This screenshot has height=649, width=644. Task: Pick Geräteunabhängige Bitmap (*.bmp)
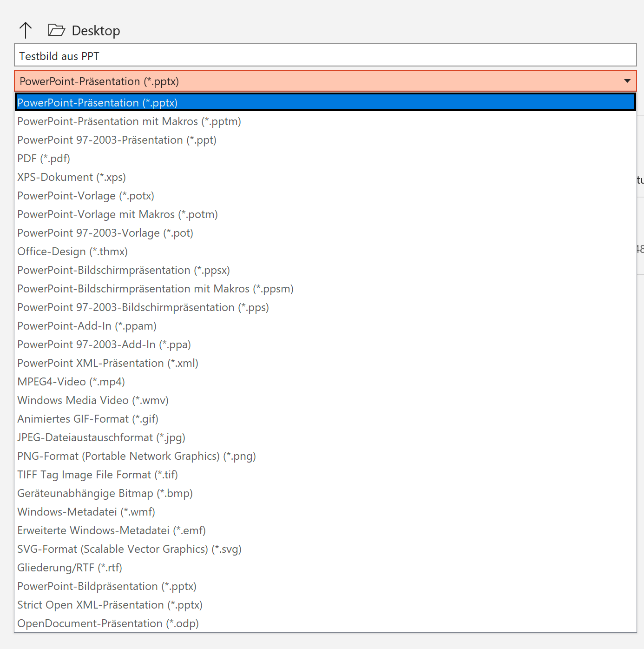[x=325, y=493]
